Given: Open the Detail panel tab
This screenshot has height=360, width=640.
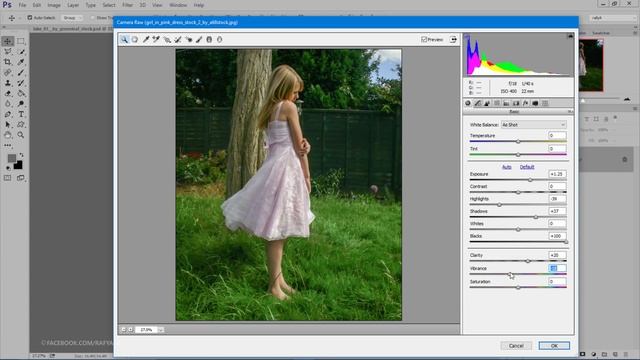Looking at the screenshot, I should (x=487, y=103).
